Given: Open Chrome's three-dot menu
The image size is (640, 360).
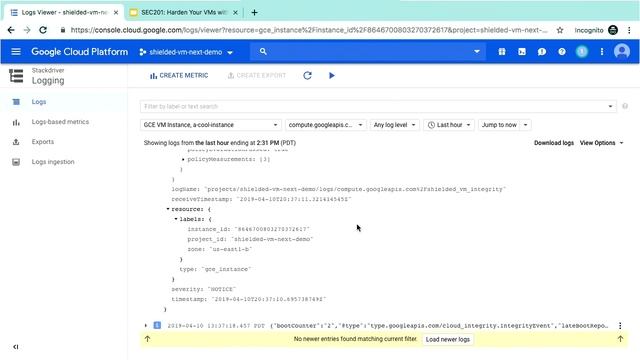Looking at the screenshot, I should coord(629,30).
